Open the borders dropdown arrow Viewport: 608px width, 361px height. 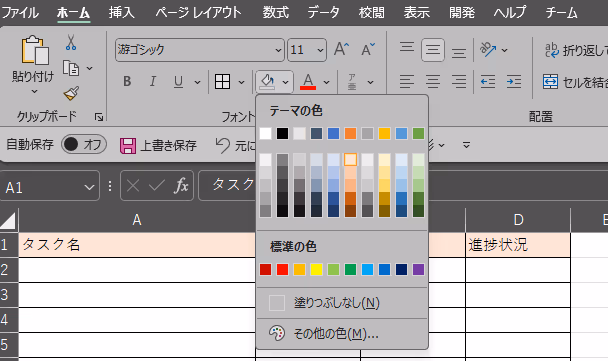pyautogui.click(x=241, y=82)
